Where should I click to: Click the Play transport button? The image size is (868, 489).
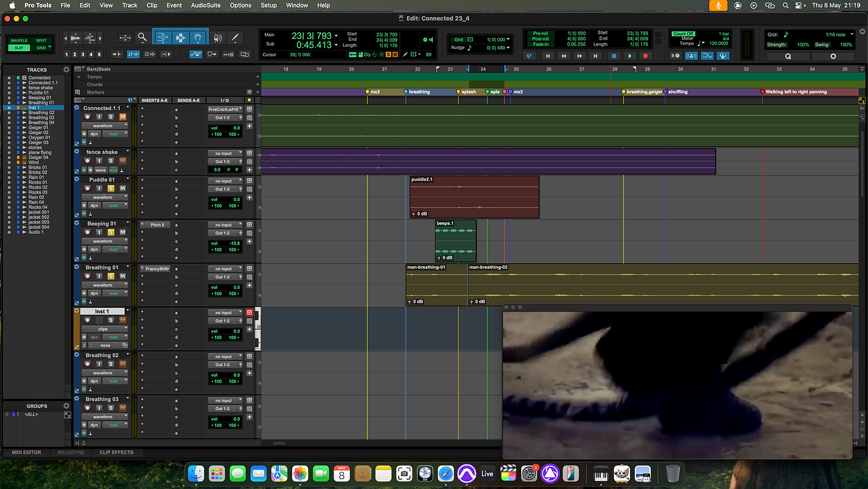(630, 56)
